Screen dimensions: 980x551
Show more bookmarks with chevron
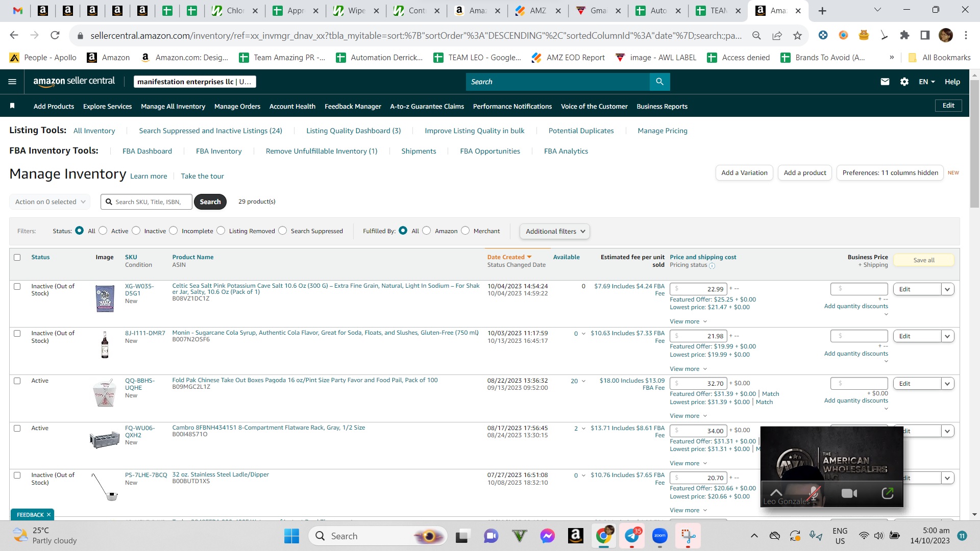pos(892,58)
